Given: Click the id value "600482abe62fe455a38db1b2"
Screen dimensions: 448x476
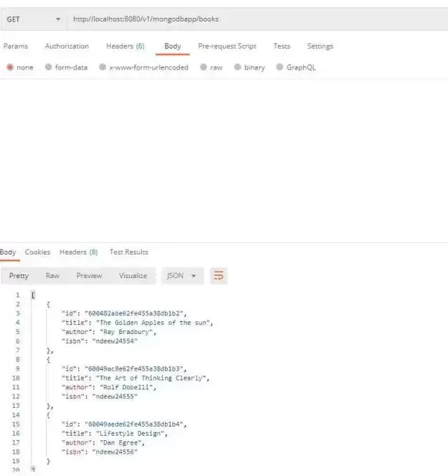Looking at the screenshot, I should coord(134,313).
